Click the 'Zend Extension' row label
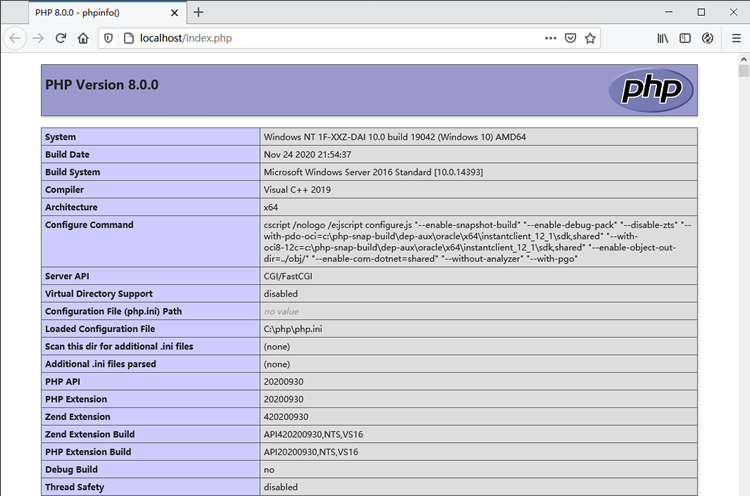 [77, 417]
